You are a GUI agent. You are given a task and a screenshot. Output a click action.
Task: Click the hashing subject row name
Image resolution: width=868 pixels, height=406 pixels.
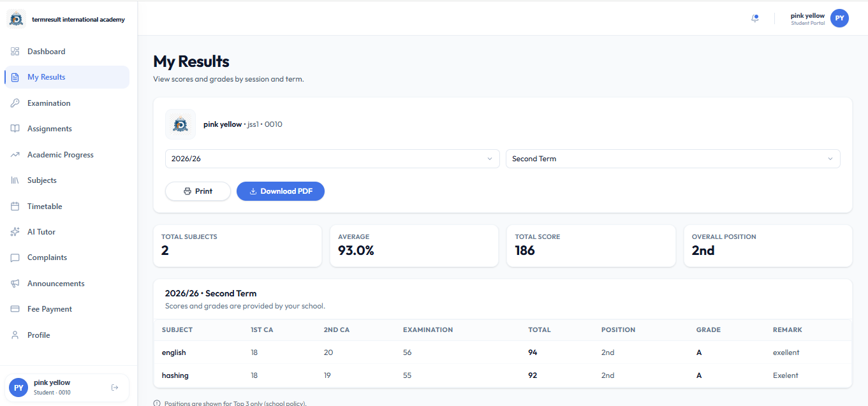(175, 375)
